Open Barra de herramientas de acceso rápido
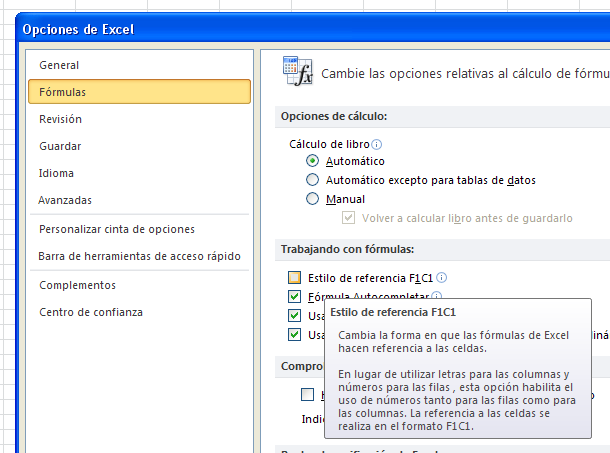Image resolution: width=610 pixels, height=453 pixels. (139, 256)
